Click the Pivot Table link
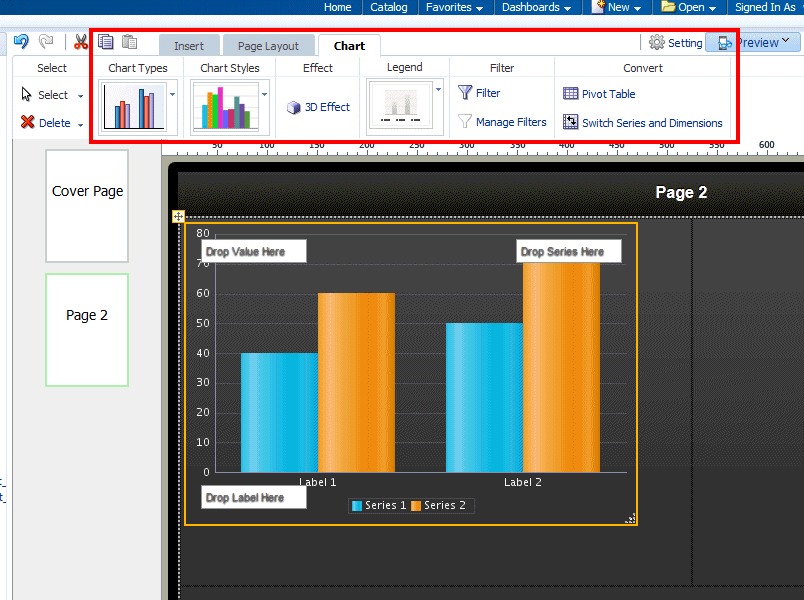 coord(609,94)
